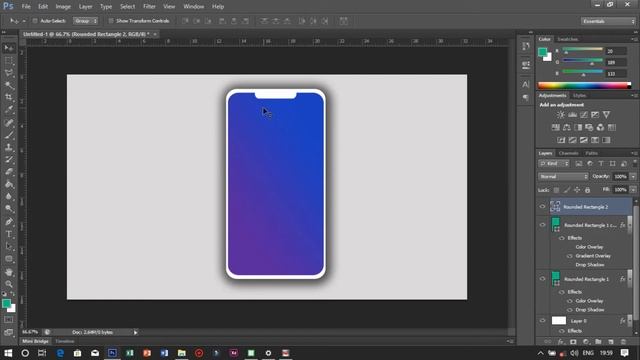Add a Levels adjustment

[x=572, y=115]
